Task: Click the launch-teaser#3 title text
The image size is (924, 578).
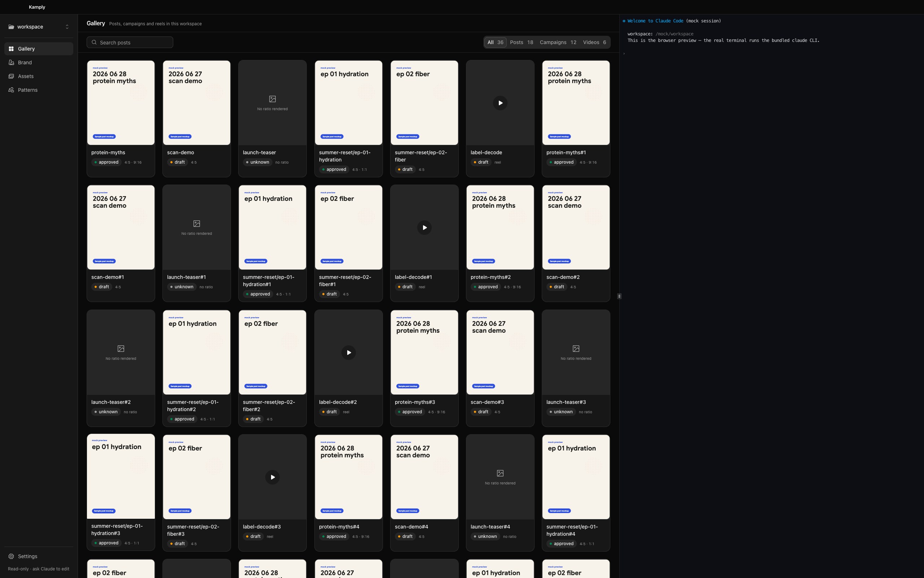Action: [566, 402]
